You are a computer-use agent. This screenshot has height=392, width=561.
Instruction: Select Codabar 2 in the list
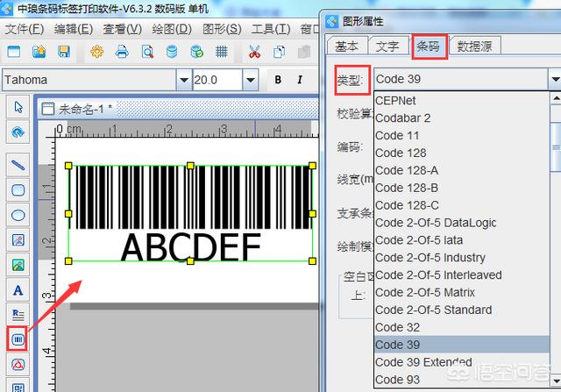pos(462,118)
